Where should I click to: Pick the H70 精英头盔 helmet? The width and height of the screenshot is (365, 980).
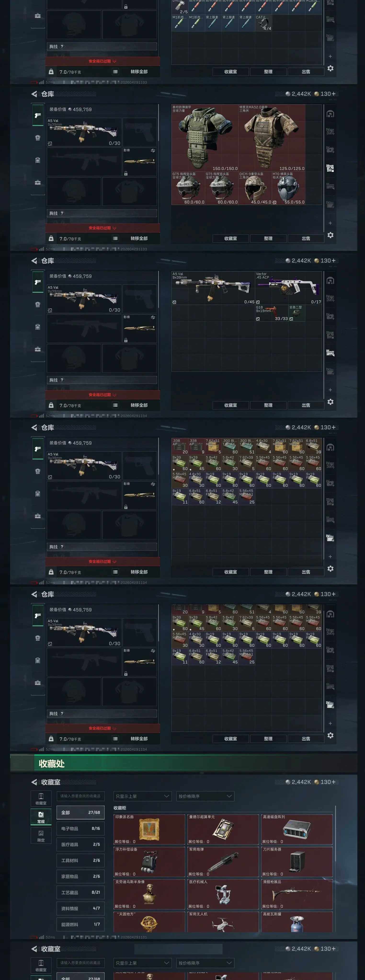click(289, 188)
